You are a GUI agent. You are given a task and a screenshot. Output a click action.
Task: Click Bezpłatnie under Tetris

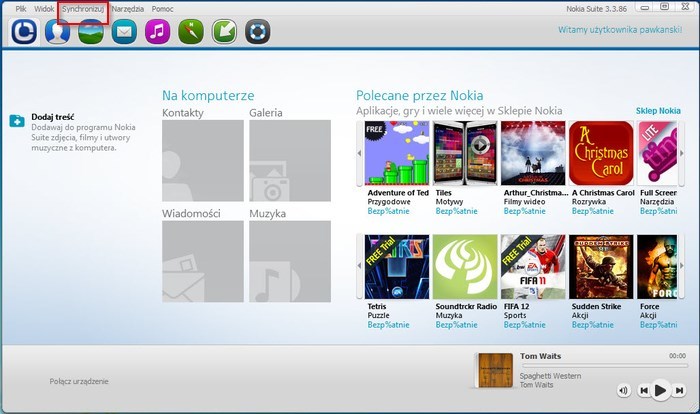point(388,325)
